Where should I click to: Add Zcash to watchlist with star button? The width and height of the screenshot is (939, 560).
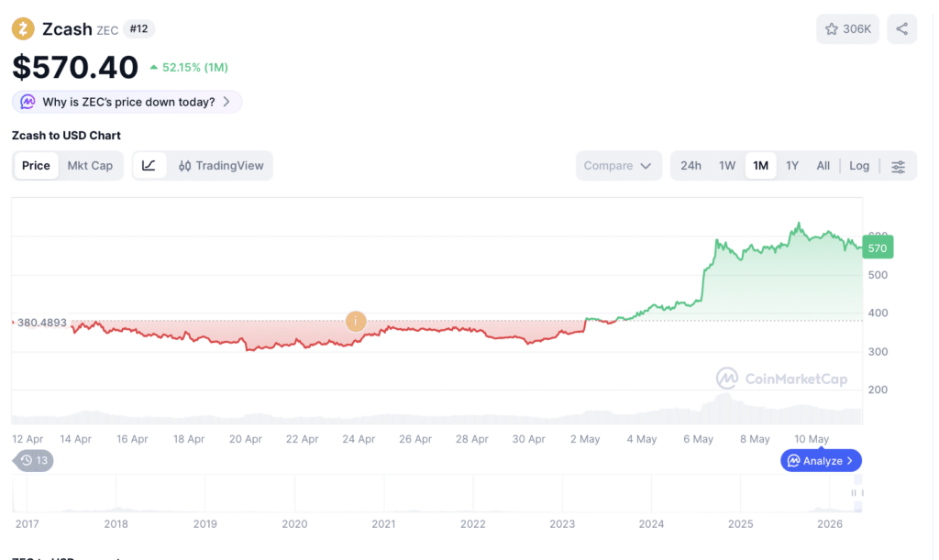click(x=847, y=28)
